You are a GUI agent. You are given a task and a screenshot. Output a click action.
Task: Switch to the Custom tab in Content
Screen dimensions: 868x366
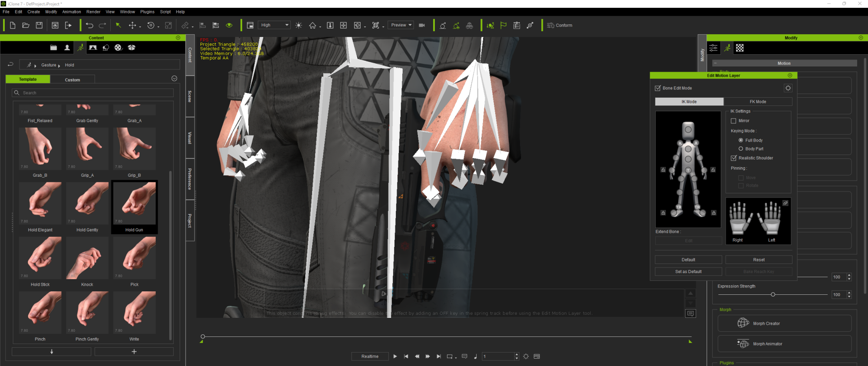pos(72,79)
